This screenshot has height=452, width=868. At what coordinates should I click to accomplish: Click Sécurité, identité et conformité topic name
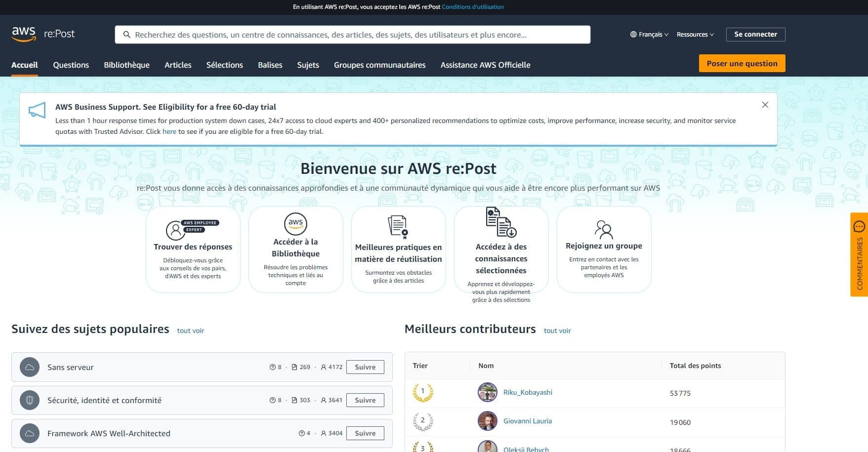click(x=104, y=400)
